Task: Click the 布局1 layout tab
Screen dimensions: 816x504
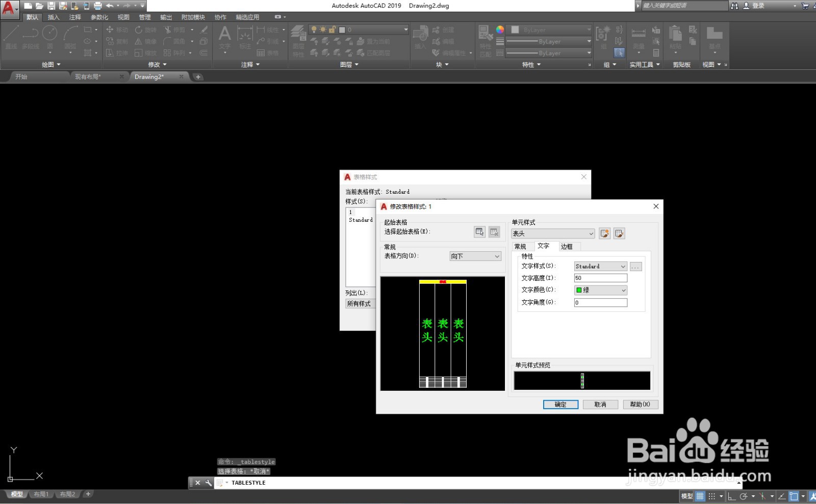Action: (41, 494)
